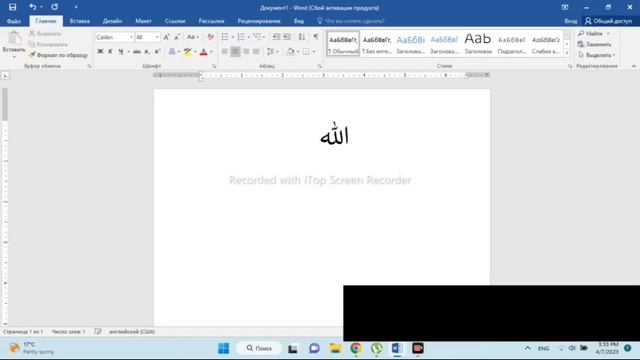Toggle bold Ж formatting

click(x=100, y=51)
